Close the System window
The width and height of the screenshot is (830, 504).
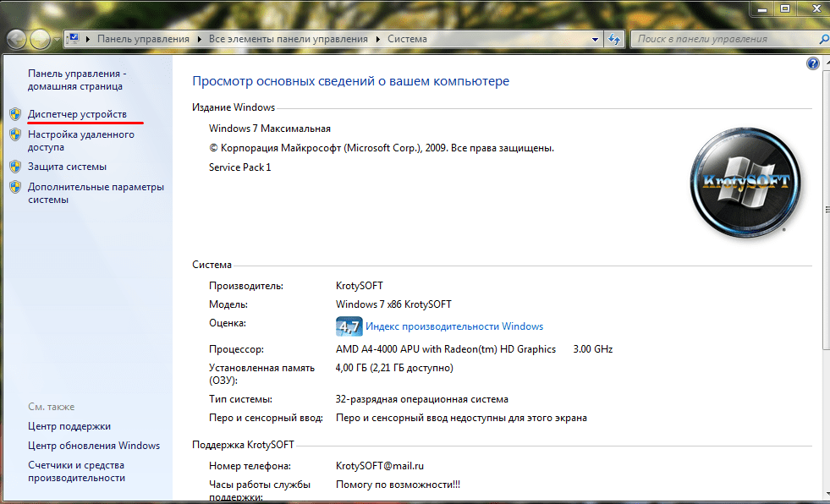coord(816,8)
